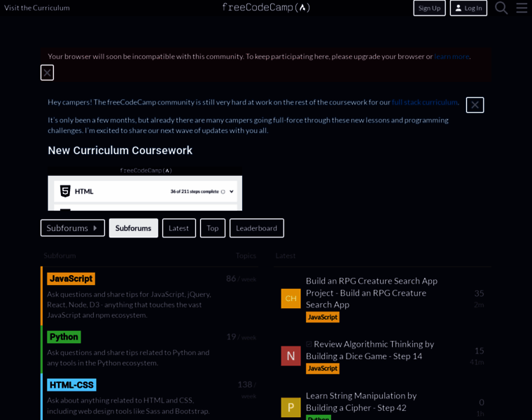The width and height of the screenshot is (532, 420).
Task: Expand the HTML steps chevron in preview
Action: 232,192
